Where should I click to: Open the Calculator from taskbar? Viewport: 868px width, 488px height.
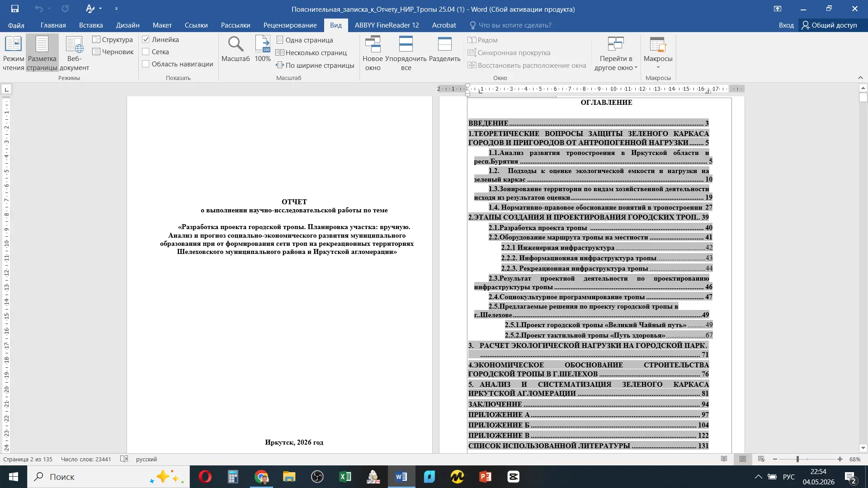233,477
